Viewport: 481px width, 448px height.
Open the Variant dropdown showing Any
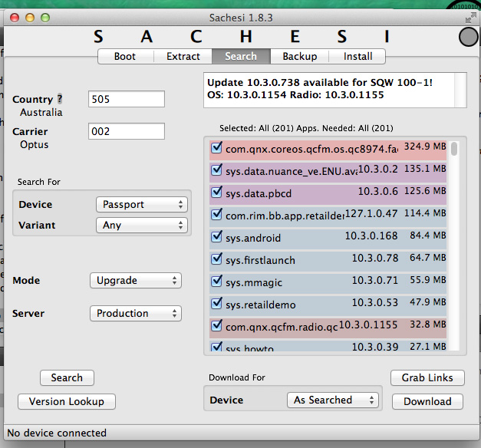(x=142, y=226)
